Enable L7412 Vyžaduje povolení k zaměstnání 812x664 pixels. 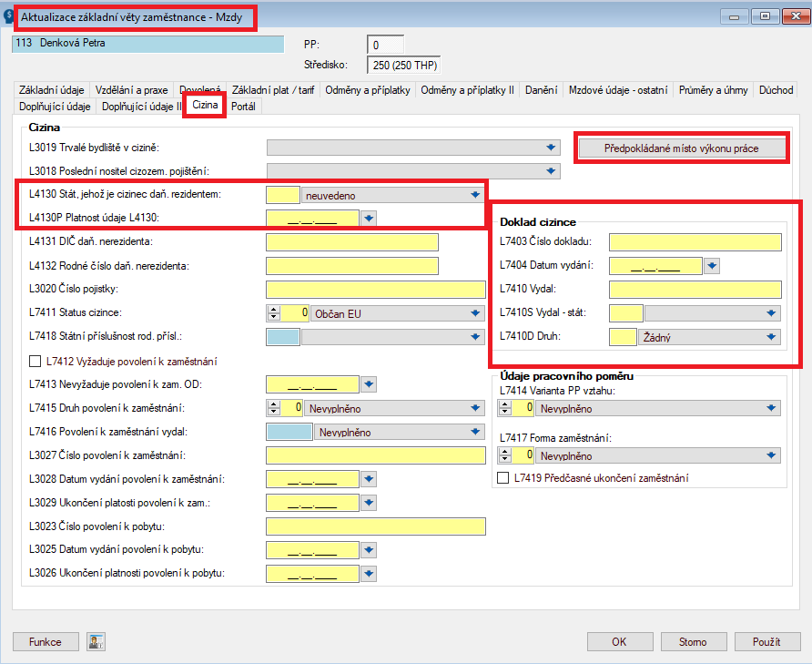coord(36,362)
